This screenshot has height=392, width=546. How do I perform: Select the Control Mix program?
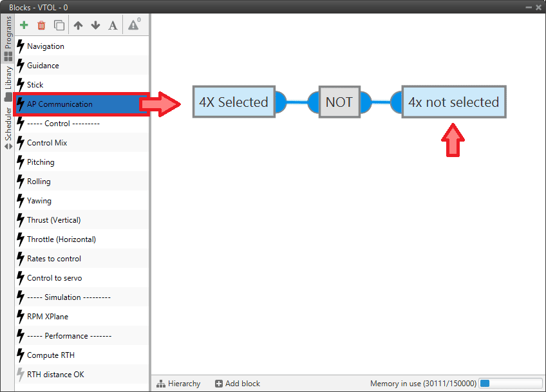point(47,143)
